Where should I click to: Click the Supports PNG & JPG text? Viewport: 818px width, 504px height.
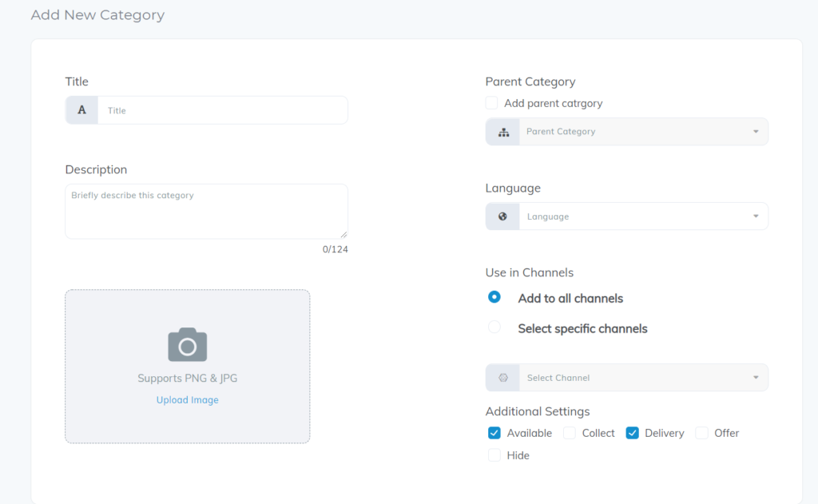187,379
